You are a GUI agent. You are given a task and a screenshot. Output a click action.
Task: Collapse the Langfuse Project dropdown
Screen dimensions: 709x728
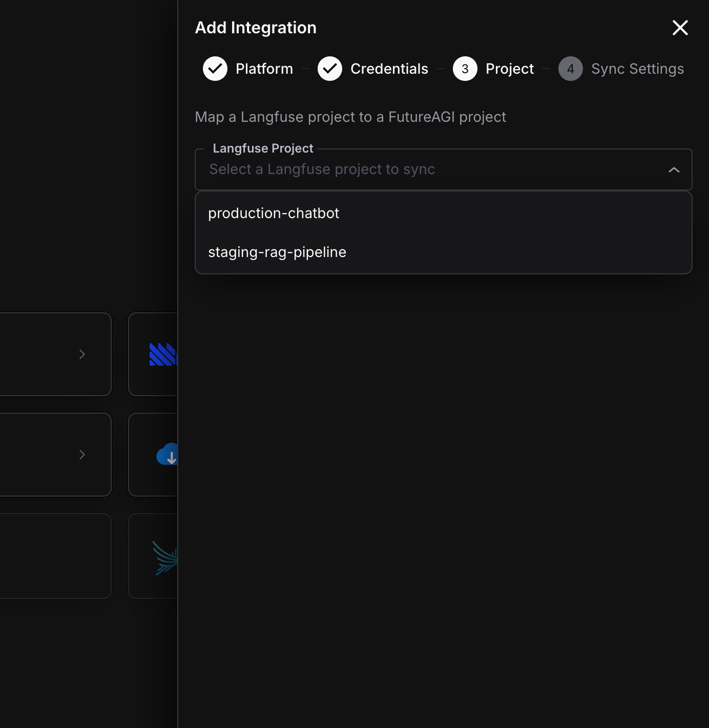coord(675,169)
